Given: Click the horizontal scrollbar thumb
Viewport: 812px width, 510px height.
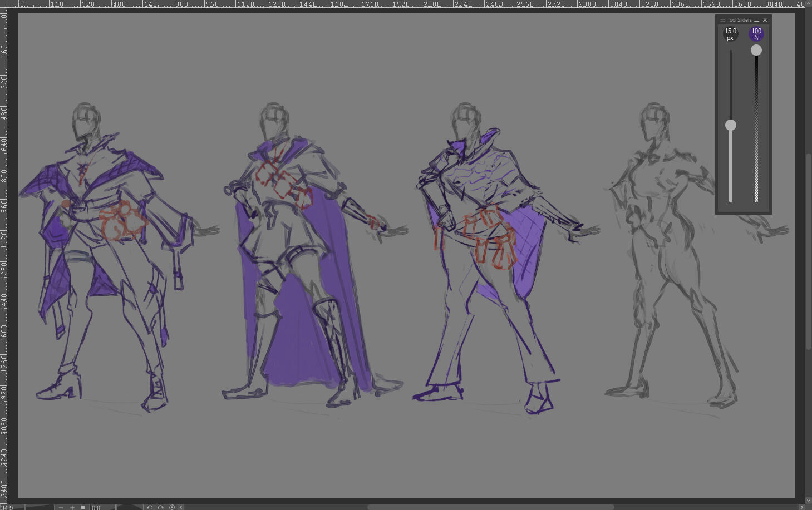Looking at the screenshot, I should click(x=490, y=507).
